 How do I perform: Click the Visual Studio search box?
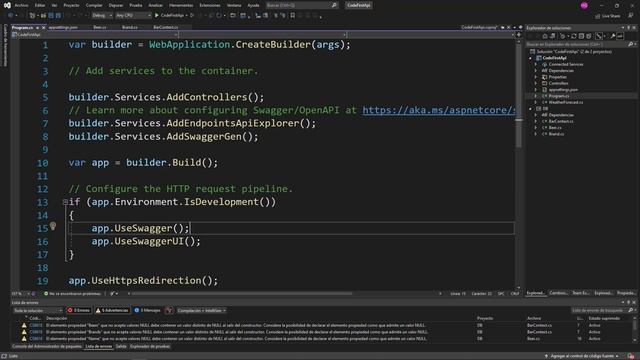pyautogui.click(x=301, y=5)
